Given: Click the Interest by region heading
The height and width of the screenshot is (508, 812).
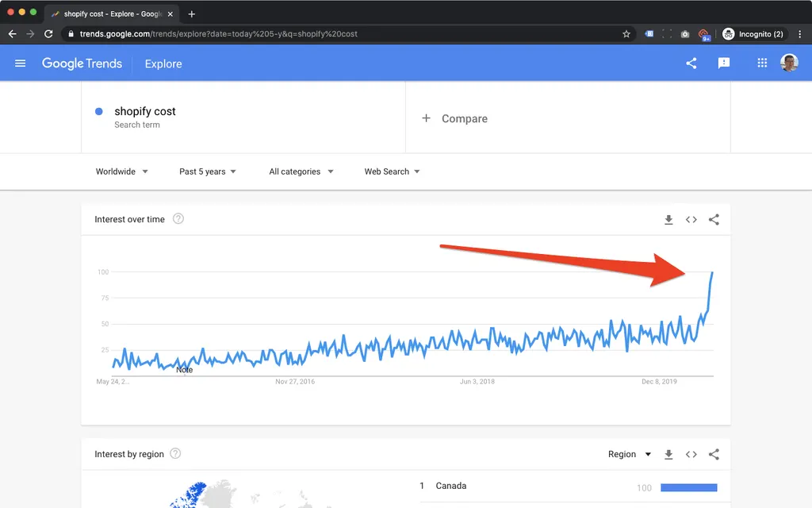Looking at the screenshot, I should (x=129, y=454).
